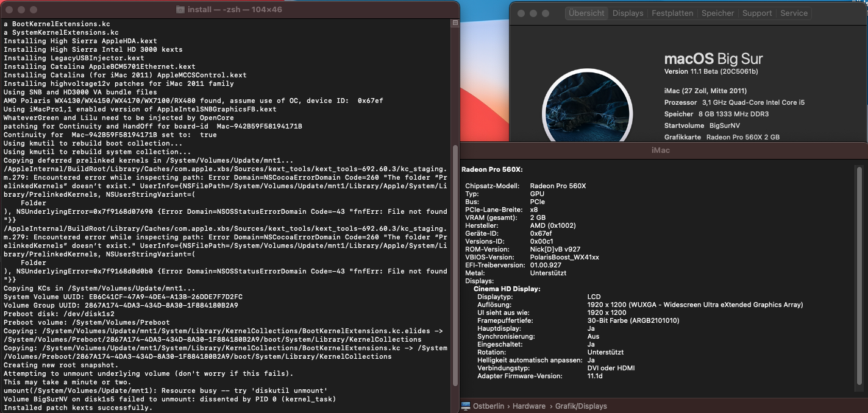This screenshot has width=868, height=413.
Task: Select Hardware in the path bar
Action: 528,406
